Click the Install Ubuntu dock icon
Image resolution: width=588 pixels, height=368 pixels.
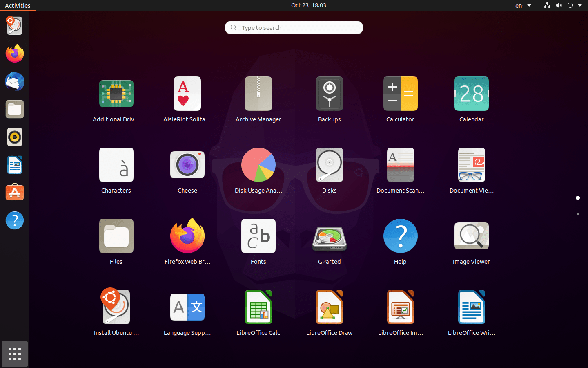(15, 26)
